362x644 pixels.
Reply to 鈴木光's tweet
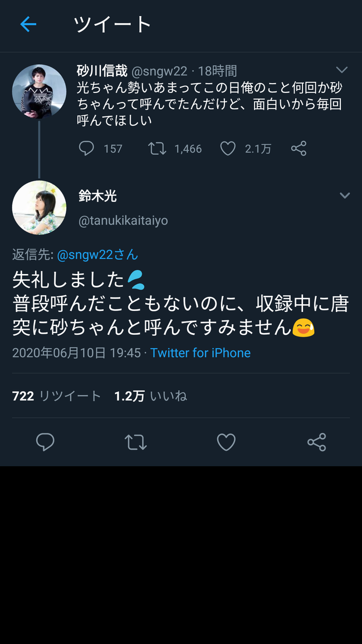click(45, 442)
